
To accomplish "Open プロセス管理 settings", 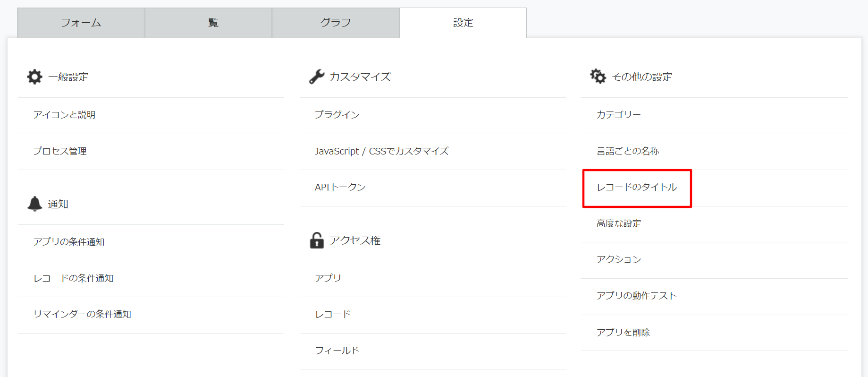I will [60, 151].
